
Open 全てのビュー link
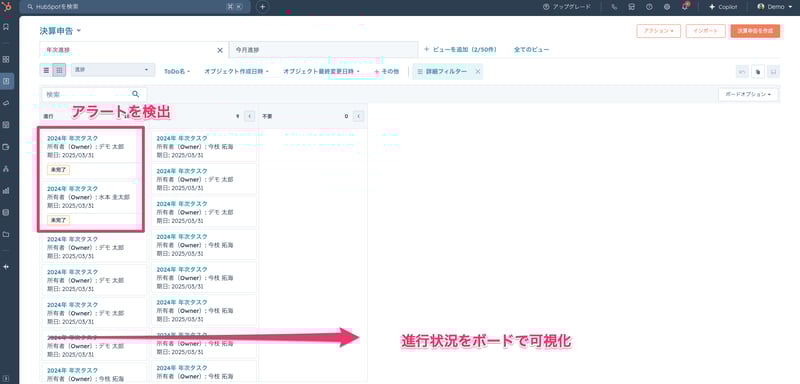click(532, 49)
